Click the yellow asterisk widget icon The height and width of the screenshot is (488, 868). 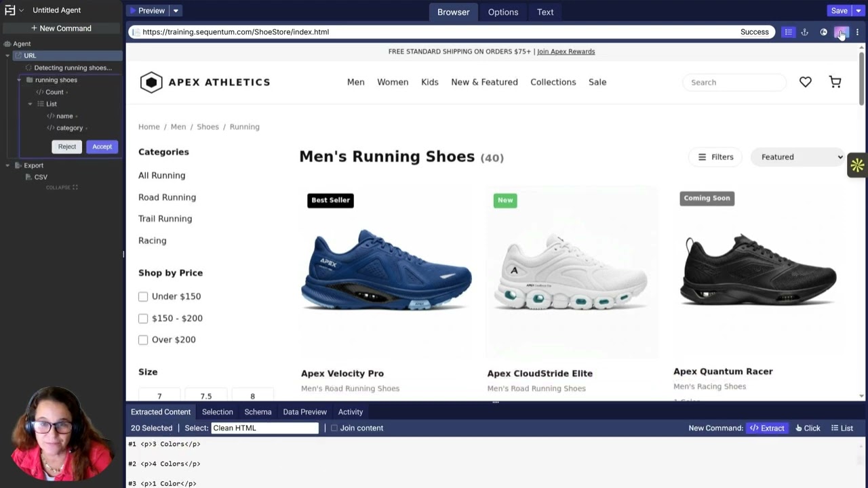tap(857, 165)
